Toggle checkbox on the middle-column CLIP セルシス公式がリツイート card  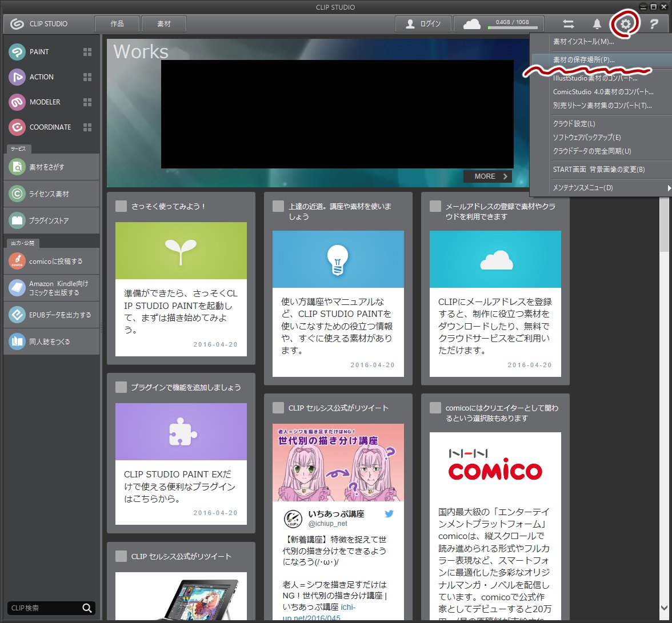point(279,408)
